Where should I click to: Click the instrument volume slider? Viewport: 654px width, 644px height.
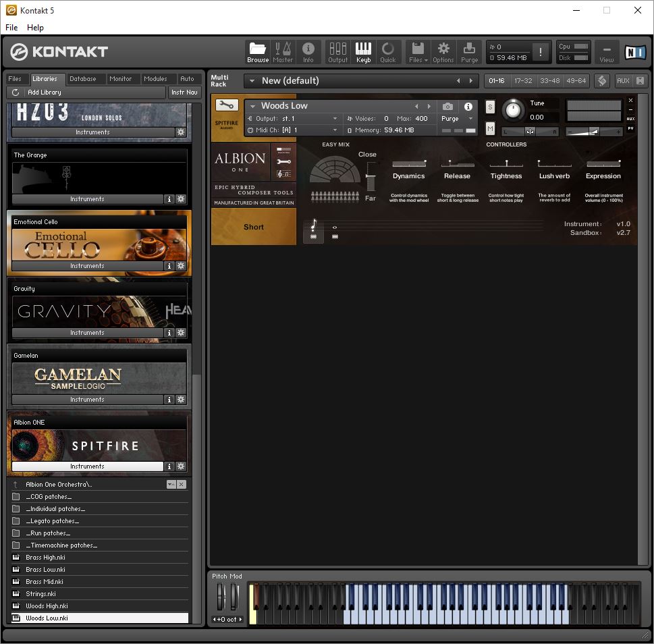pos(593,132)
